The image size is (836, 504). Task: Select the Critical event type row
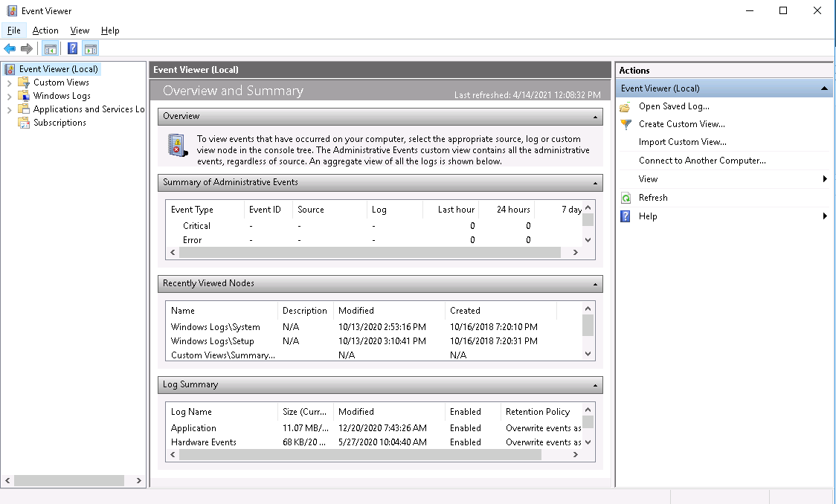pos(373,226)
